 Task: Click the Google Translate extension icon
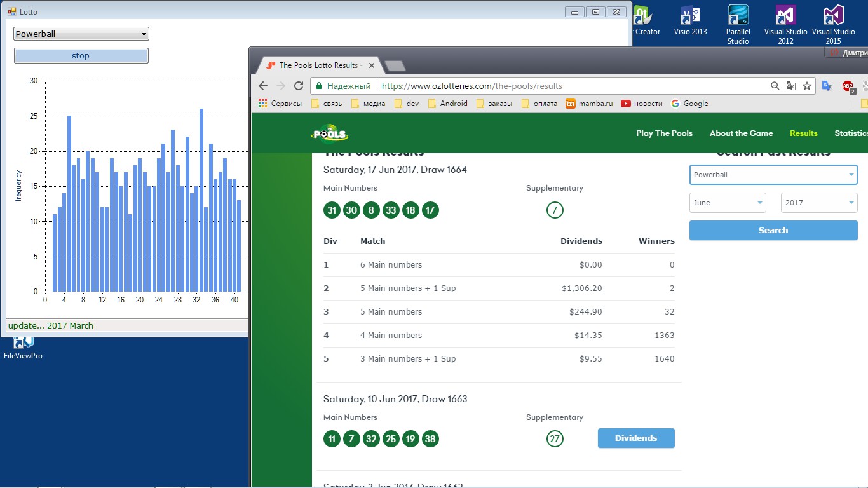pyautogui.click(x=827, y=86)
